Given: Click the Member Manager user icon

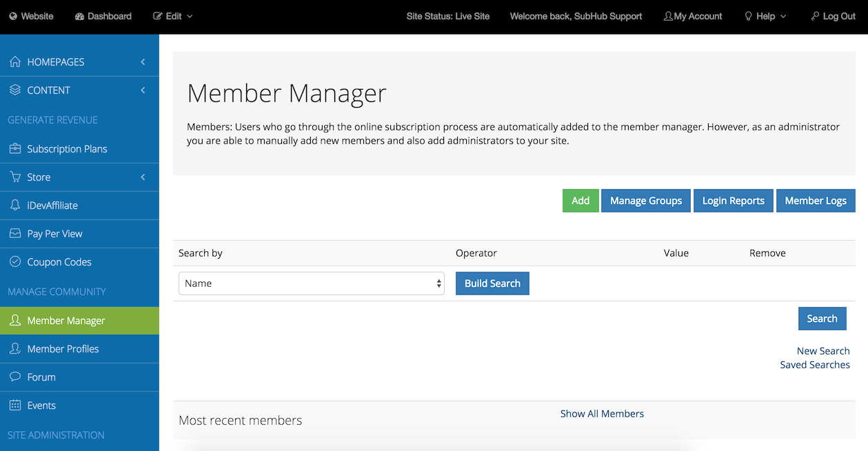Looking at the screenshot, I should coord(15,321).
